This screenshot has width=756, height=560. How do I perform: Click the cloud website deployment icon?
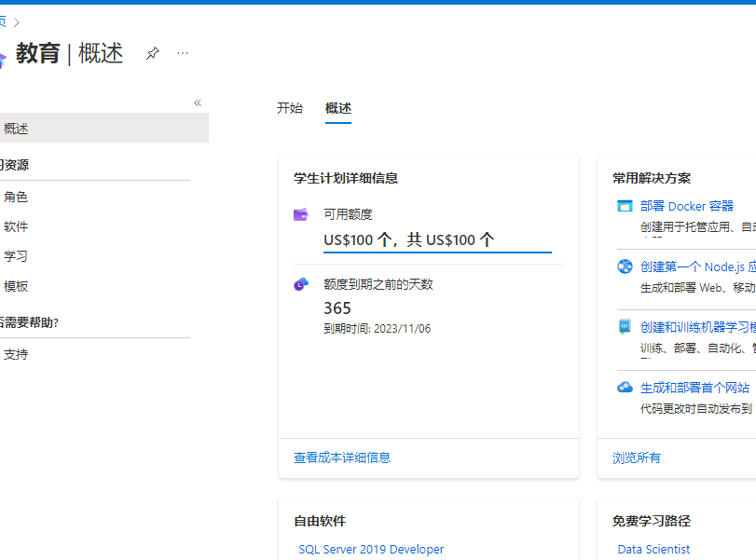[x=625, y=388]
